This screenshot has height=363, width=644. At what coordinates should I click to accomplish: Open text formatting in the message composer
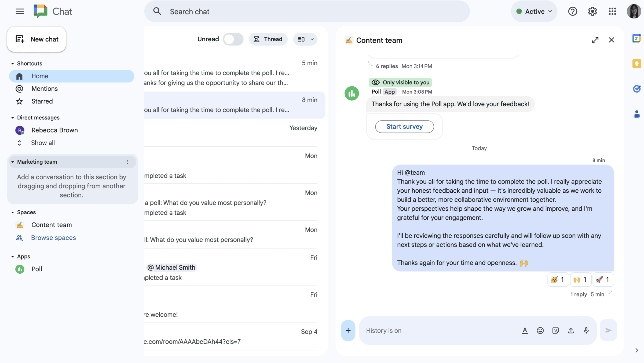(x=525, y=330)
